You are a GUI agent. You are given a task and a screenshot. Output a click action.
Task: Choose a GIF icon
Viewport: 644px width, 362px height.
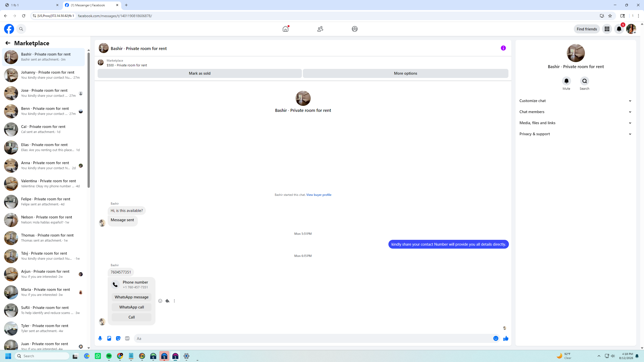point(127,338)
